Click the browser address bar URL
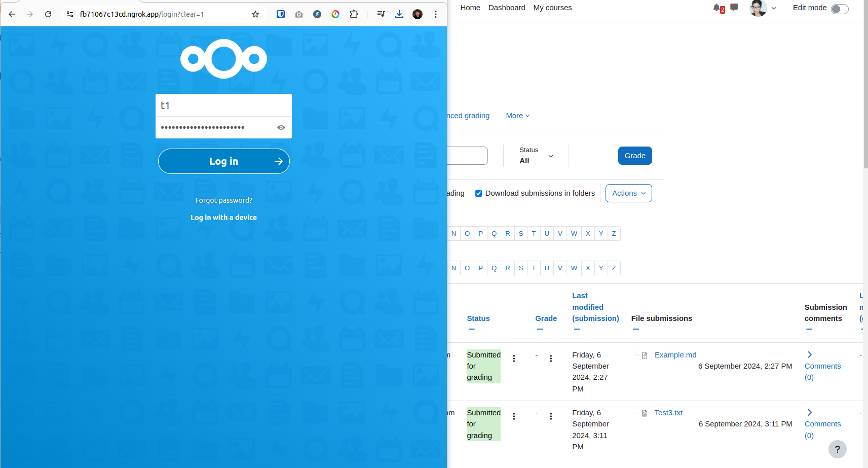The width and height of the screenshot is (868, 468). coord(142,14)
